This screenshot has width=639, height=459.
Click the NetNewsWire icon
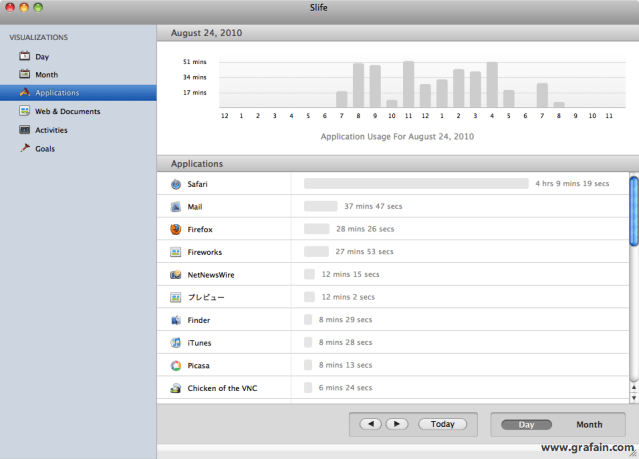coord(176,275)
